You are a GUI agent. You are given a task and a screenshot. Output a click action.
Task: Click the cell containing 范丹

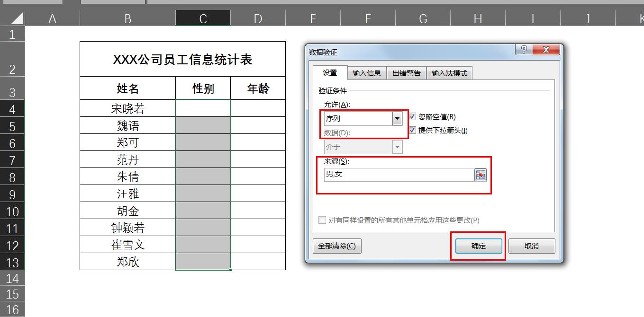(x=127, y=159)
